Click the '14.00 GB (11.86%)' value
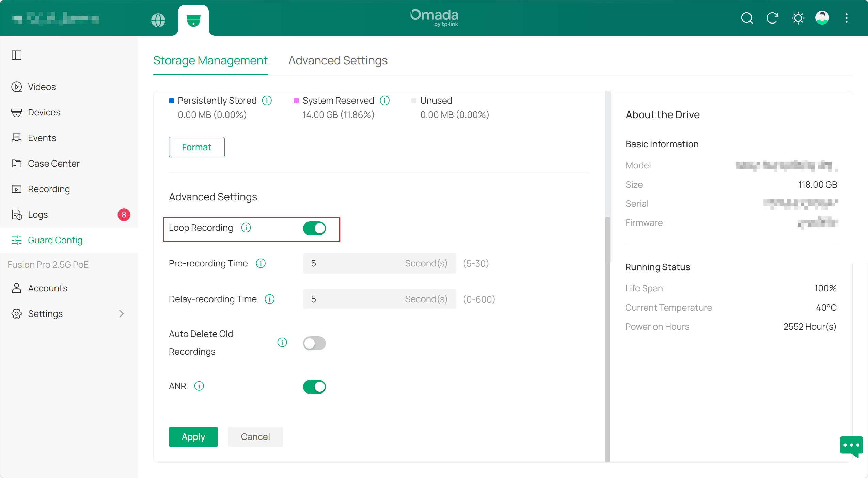The height and width of the screenshot is (478, 868). coord(338,115)
